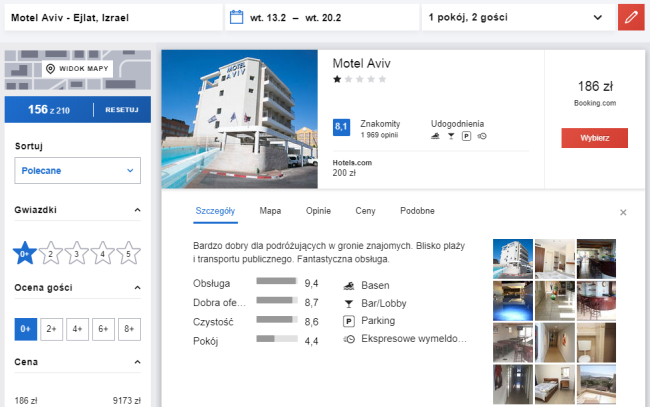The height and width of the screenshot is (407, 650).
Task: Collapse the Gwiazdki filter section
Action: point(136,211)
